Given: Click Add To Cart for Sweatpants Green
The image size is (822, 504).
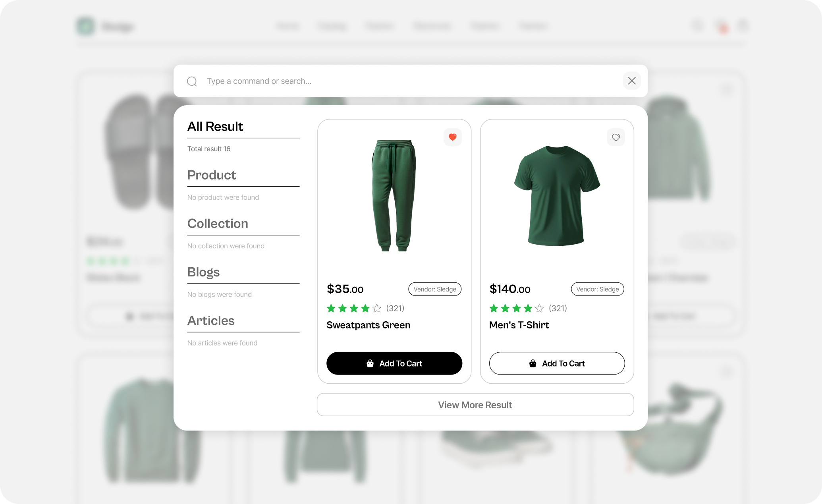Looking at the screenshot, I should pyautogui.click(x=394, y=363).
